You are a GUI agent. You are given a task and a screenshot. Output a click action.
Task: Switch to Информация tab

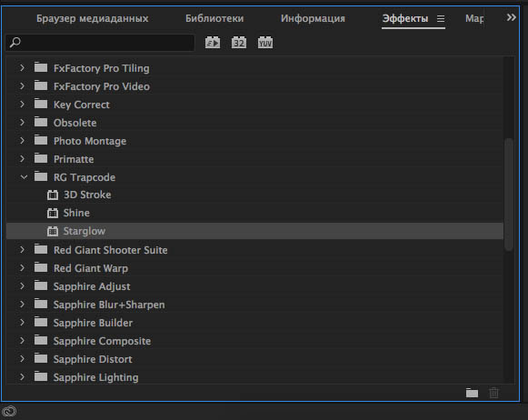313,18
